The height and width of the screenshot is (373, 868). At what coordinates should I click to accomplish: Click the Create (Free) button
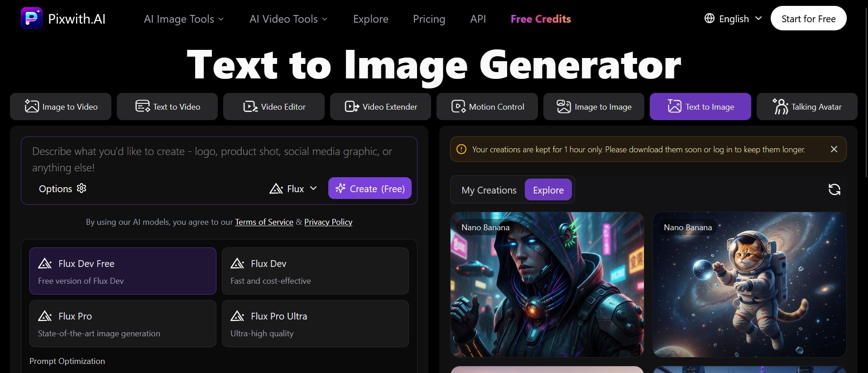click(370, 188)
